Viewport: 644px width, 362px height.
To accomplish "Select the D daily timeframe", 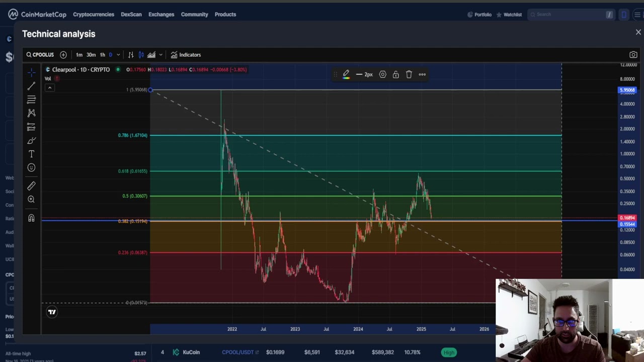I will (x=111, y=55).
